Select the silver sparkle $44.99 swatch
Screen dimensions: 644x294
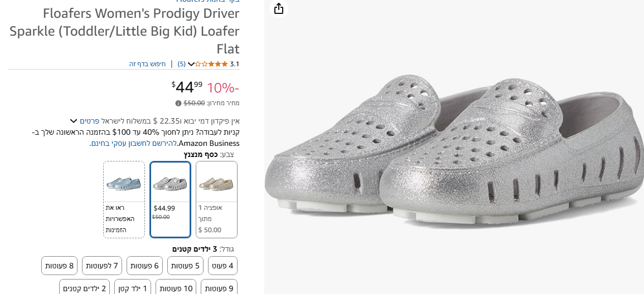pyautogui.click(x=170, y=199)
